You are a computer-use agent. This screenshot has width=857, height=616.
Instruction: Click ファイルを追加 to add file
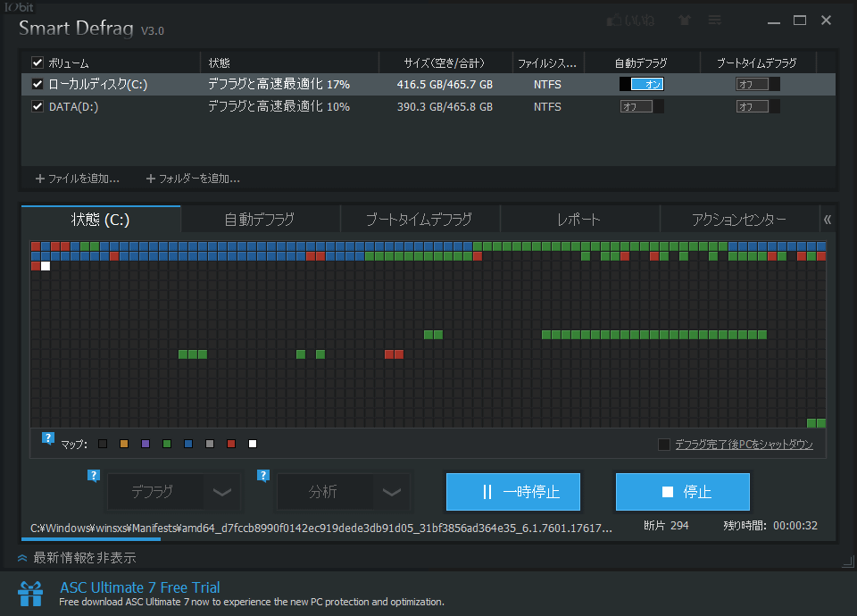pos(84,179)
